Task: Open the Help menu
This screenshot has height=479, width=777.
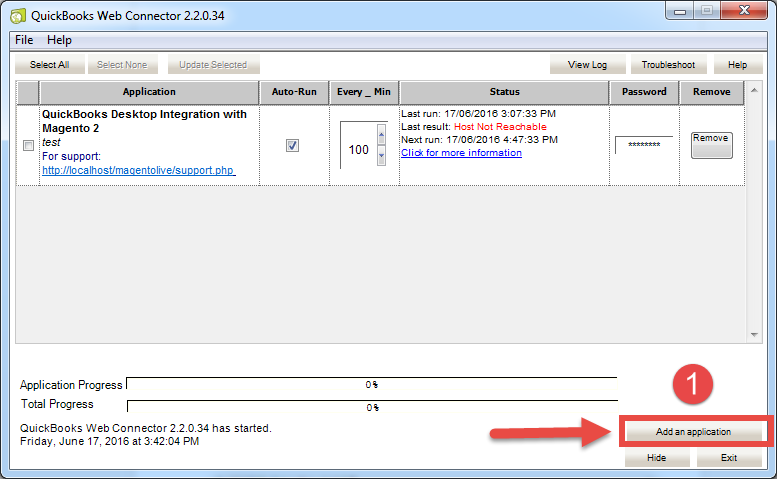Action: pos(59,40)
